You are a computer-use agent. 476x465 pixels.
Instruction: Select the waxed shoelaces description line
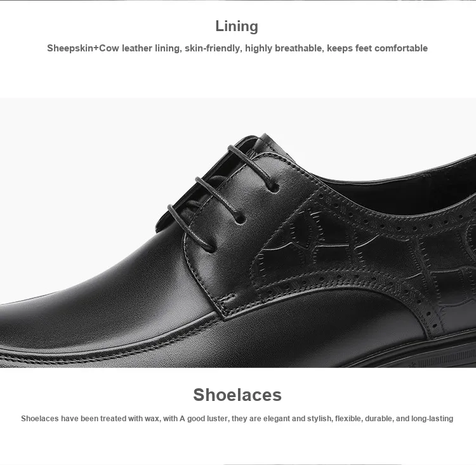tap(237, 419)
